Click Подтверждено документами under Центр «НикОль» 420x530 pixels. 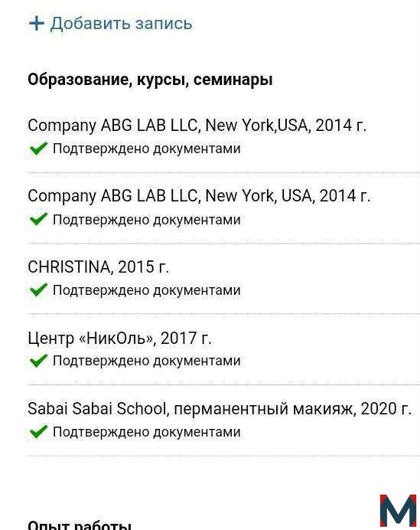pos(147,361)
